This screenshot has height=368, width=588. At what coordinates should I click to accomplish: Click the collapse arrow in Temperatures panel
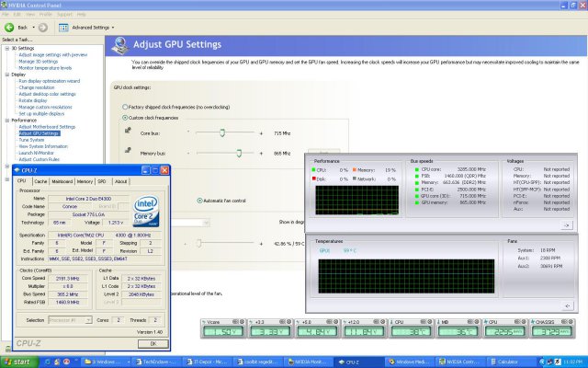pos(567,305)
